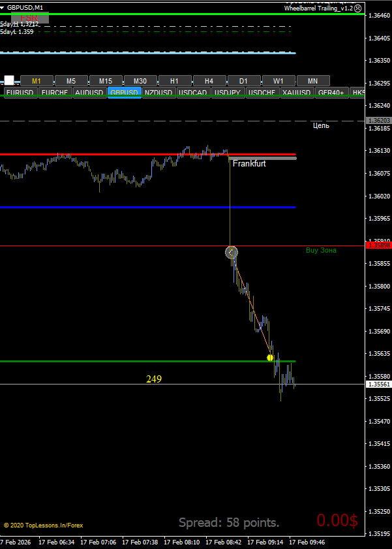Click the red 0.00$ profit label
Image resolution: width=392 pixels, height=549 pixels.
(337, 520)
